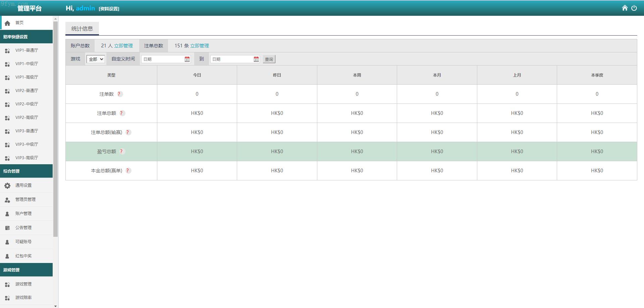Click help icon beside 盈亏总额

(121, 151)
